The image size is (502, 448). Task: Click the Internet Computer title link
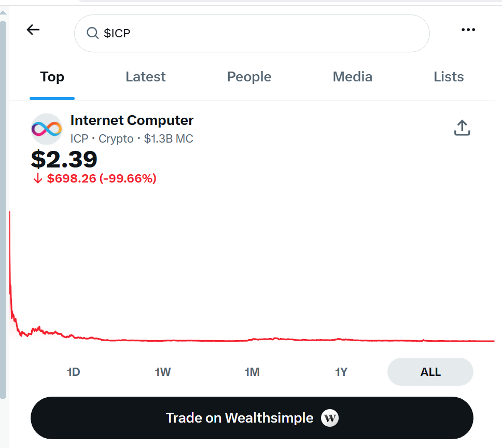[132, 120]
